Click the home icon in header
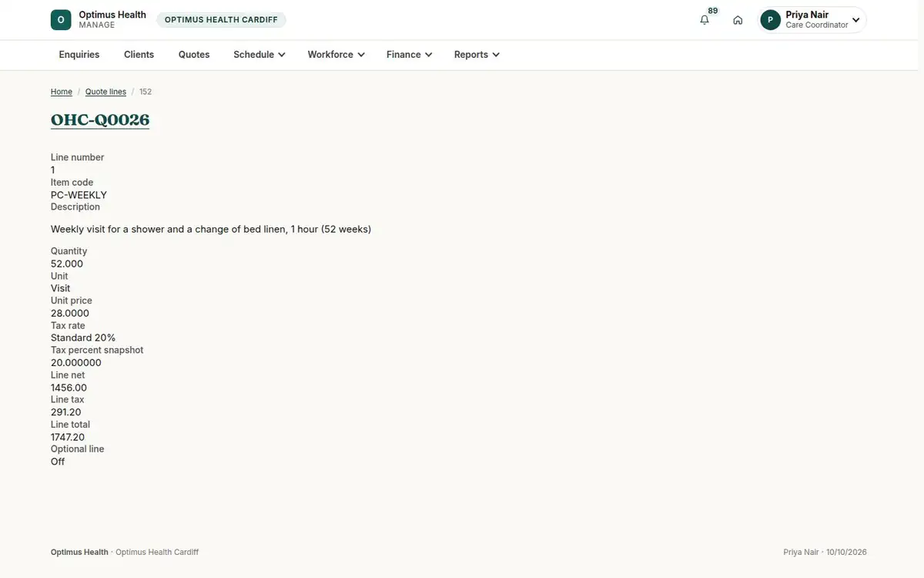The image size is (924, 578). pos(738,20)
